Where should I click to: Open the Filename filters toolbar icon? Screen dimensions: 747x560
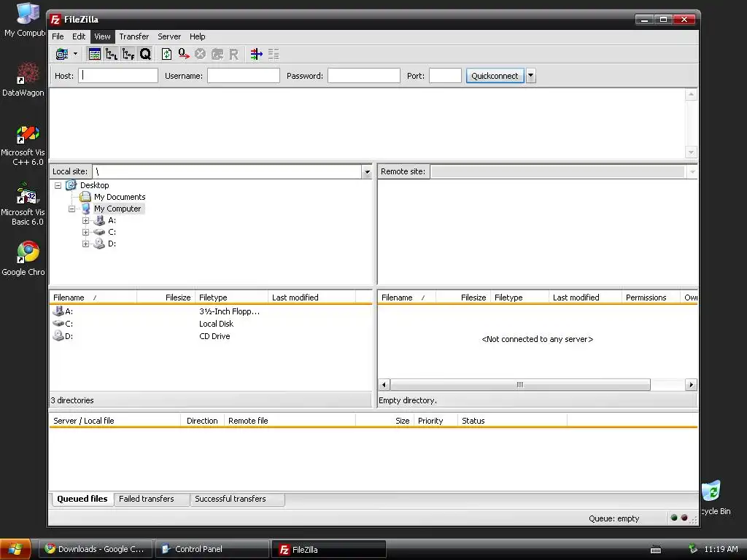point(256,54)
